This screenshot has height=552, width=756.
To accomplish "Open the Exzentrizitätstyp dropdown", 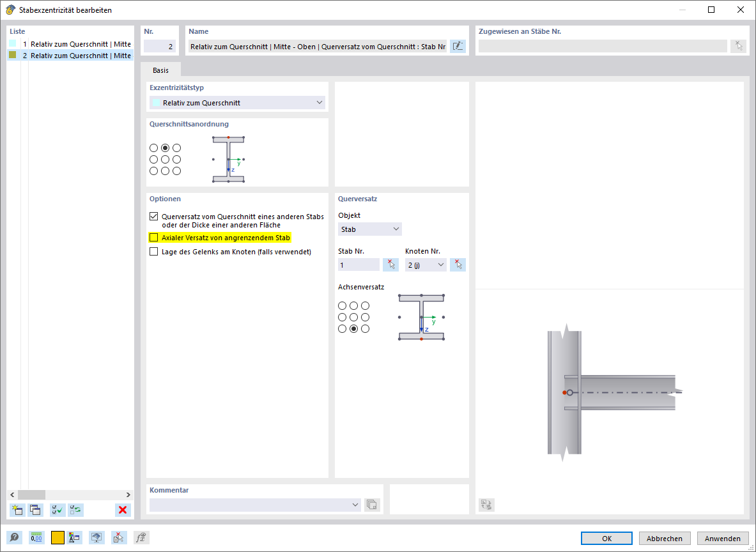I will pyautogui.click(x=237, y=103).
